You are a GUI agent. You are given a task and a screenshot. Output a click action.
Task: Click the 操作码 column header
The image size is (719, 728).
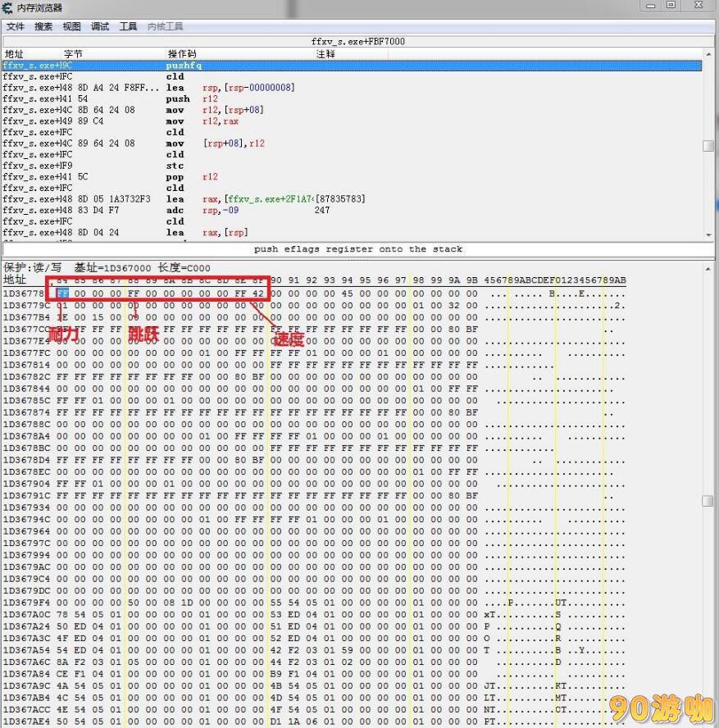[182, 54]
